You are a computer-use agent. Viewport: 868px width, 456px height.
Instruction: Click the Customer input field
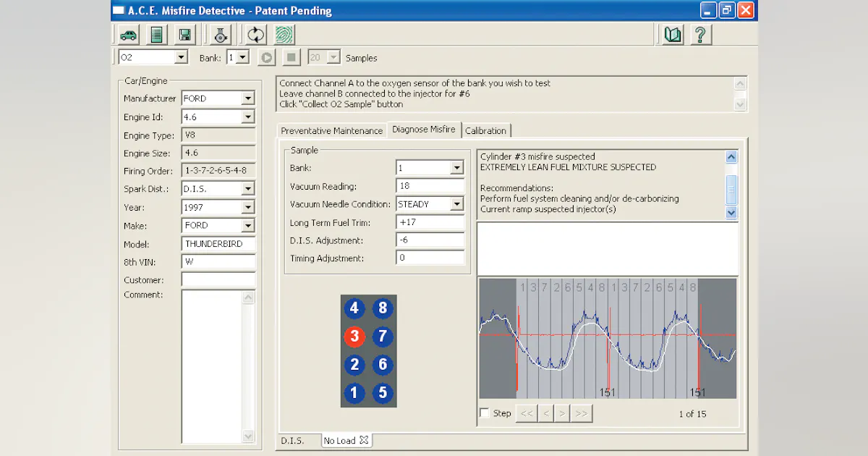coord(218,280)
